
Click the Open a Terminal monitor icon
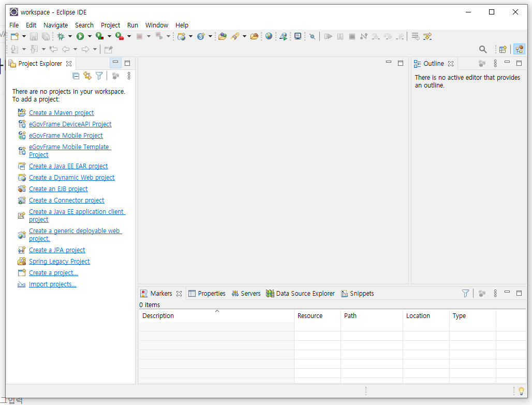[298, 36]
